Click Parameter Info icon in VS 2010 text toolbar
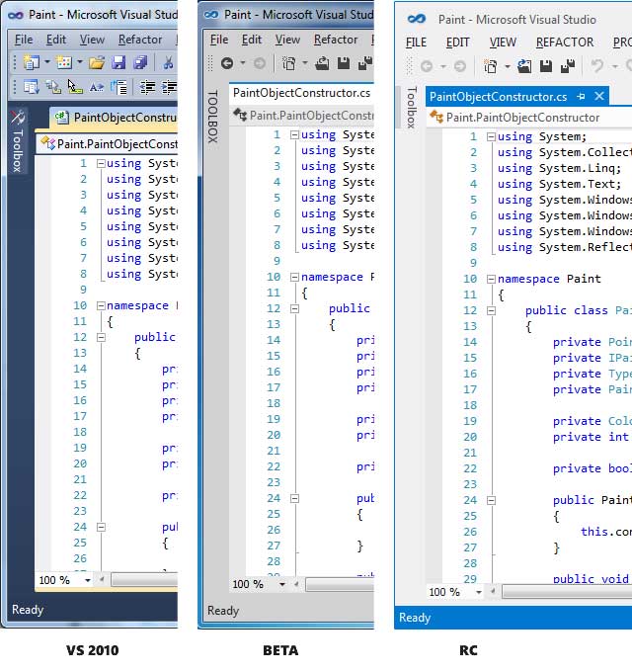 pos(53,87)
